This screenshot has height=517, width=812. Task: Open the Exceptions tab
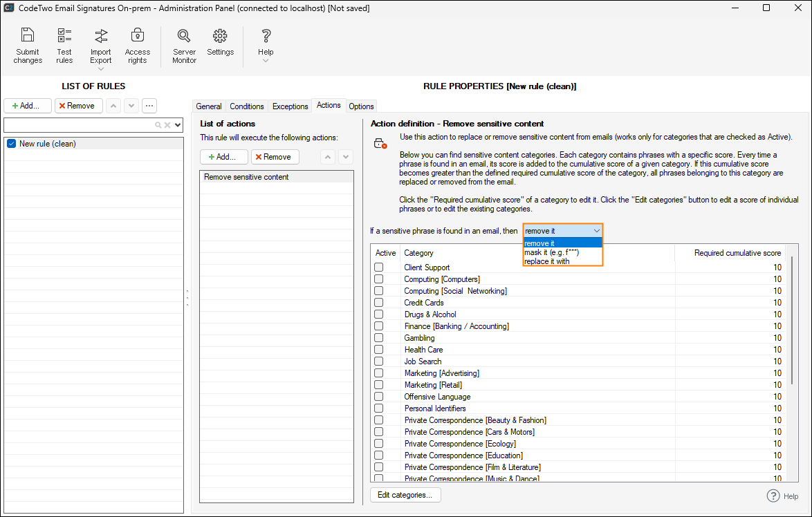pyautogui.click(x=290, y=106)
